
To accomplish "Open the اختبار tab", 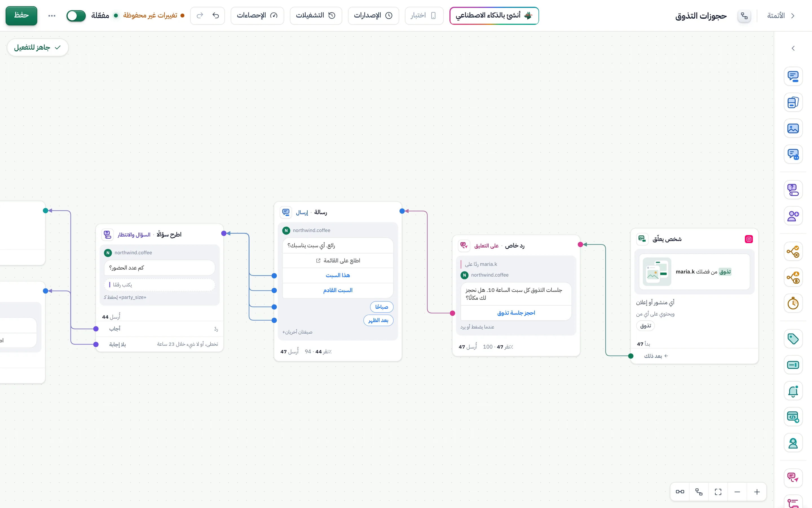I will (424, 16).
